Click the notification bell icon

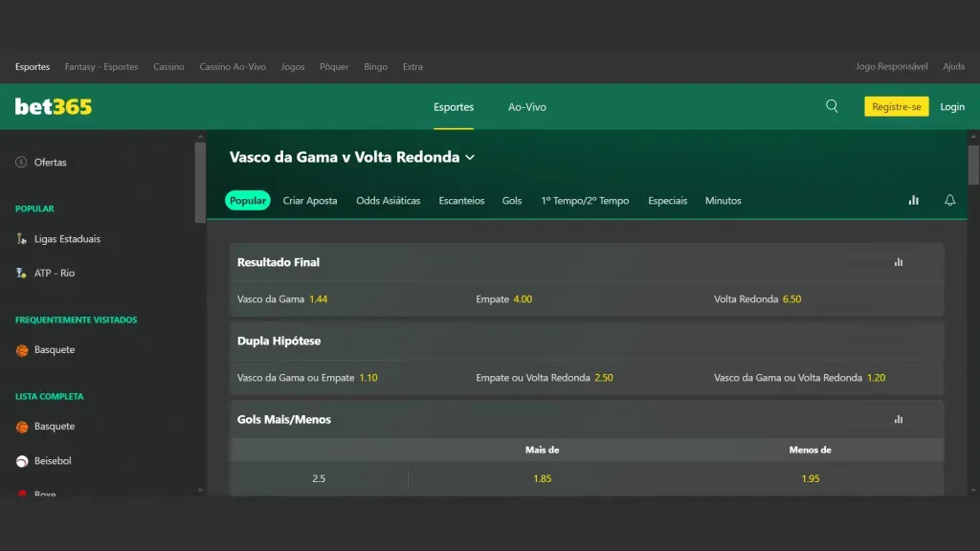click(x=949, y=200)
